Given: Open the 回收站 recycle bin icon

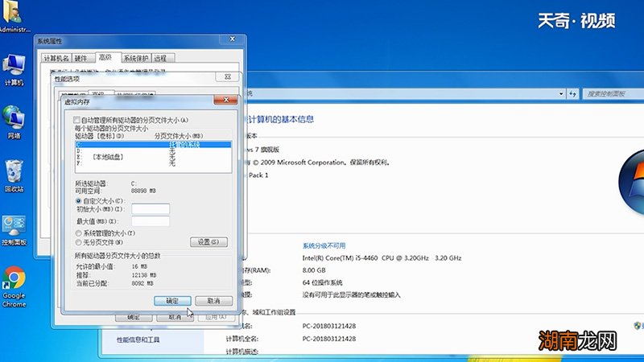Looking at the screenshot, I should [x=14, y=175].
